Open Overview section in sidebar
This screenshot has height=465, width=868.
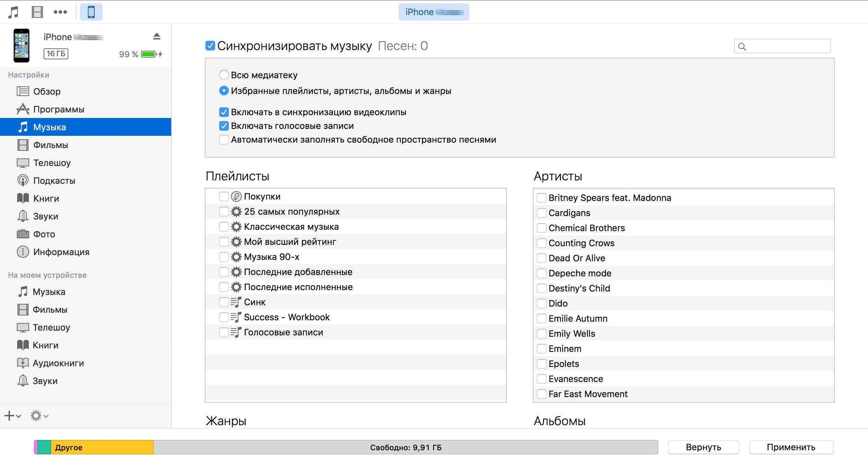click(x=48, y=91)
